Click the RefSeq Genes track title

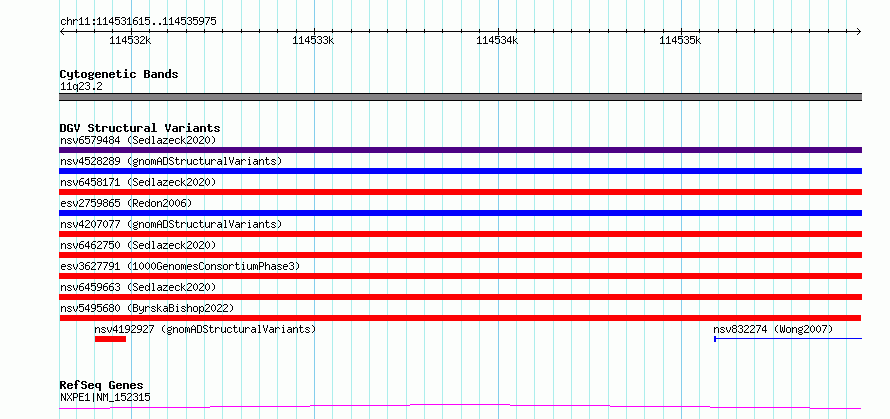101,386
